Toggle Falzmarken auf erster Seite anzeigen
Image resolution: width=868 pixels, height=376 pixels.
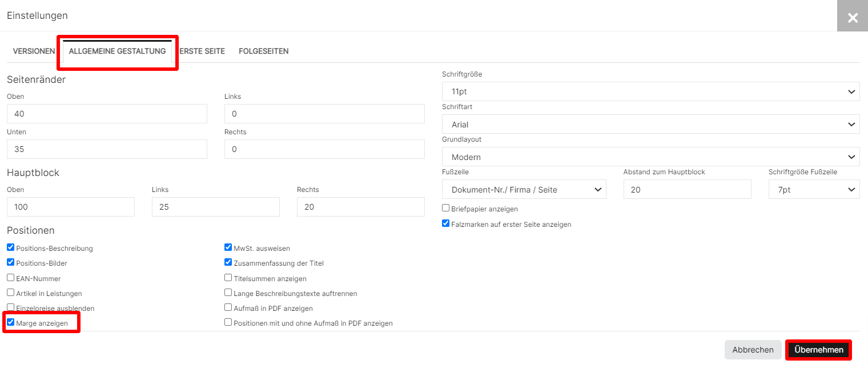pos(446,223)
